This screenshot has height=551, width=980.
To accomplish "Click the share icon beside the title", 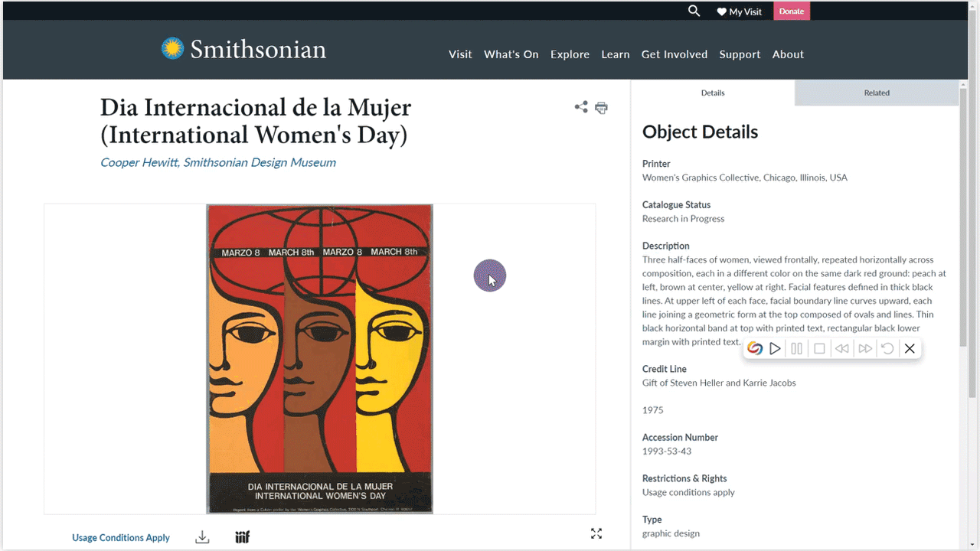I will pos(581,107).
